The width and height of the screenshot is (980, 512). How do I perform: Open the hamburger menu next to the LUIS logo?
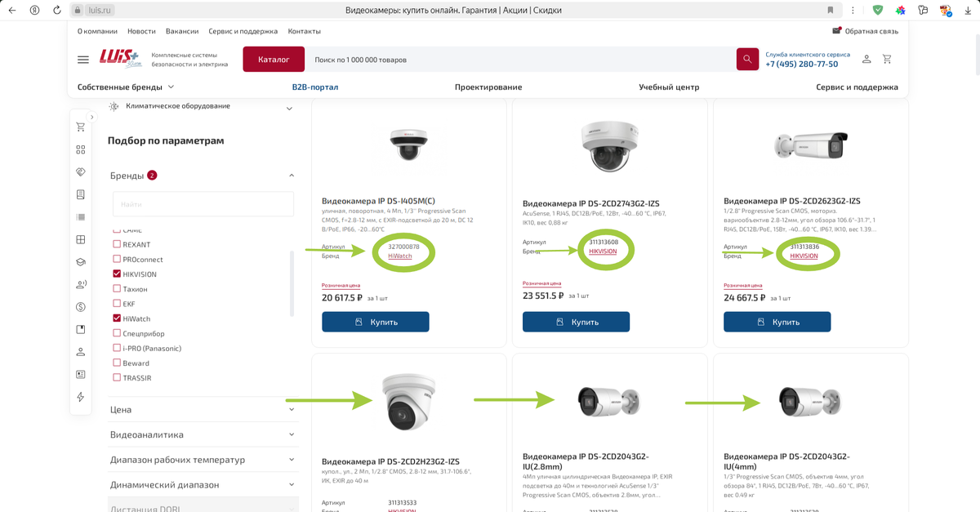(83, 60)
